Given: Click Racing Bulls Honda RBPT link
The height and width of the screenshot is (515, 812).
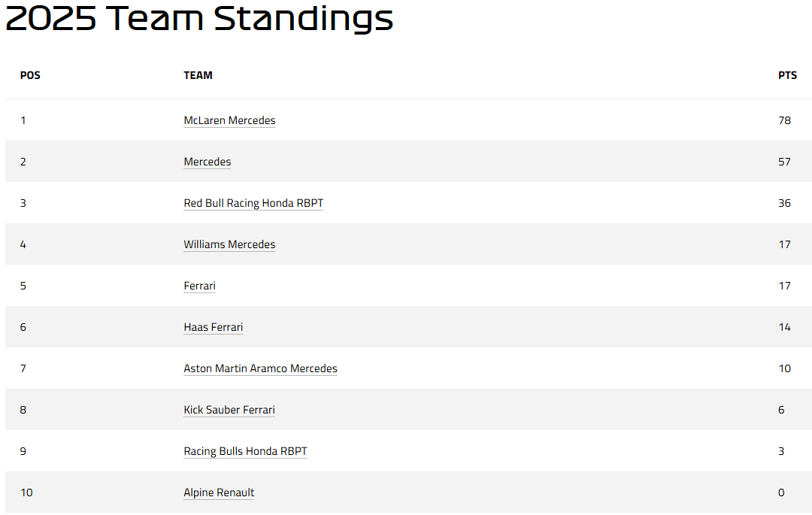Looking at the screenshot, I should point(245,451).
